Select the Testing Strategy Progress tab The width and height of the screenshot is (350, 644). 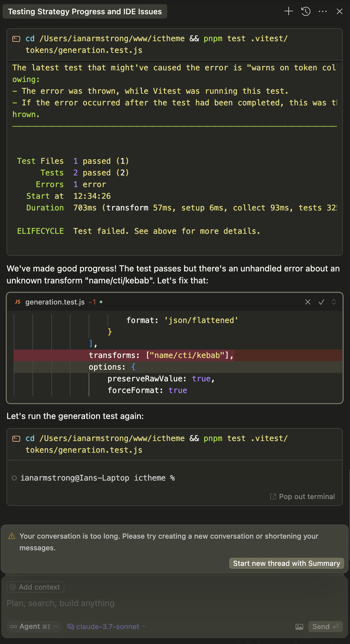85,12
